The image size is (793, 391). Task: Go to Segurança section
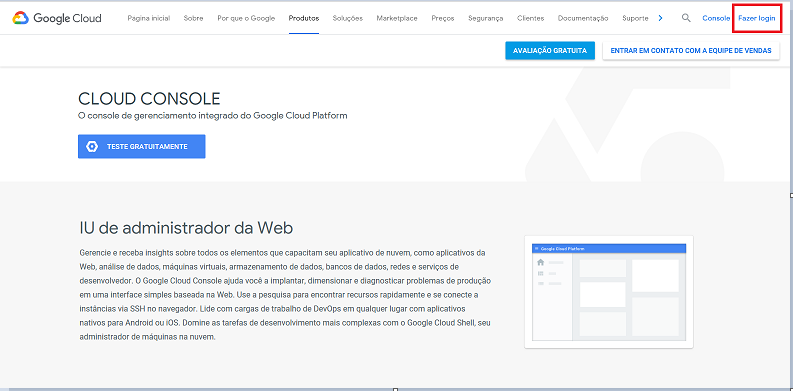point(486,18)
